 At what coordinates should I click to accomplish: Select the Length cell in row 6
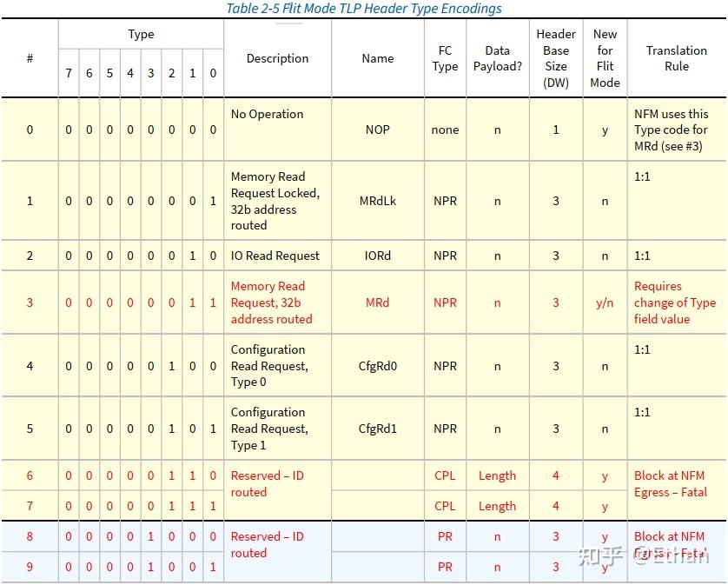(497, 475)
